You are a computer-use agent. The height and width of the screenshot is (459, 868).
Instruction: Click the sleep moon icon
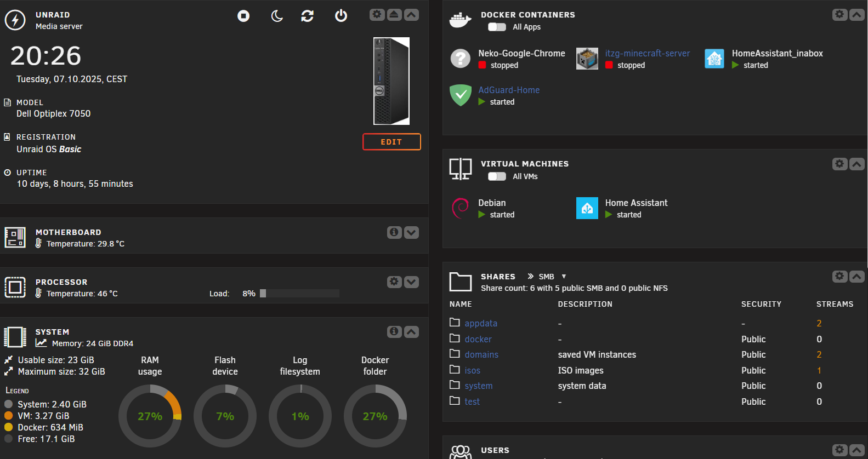point(277,16)
